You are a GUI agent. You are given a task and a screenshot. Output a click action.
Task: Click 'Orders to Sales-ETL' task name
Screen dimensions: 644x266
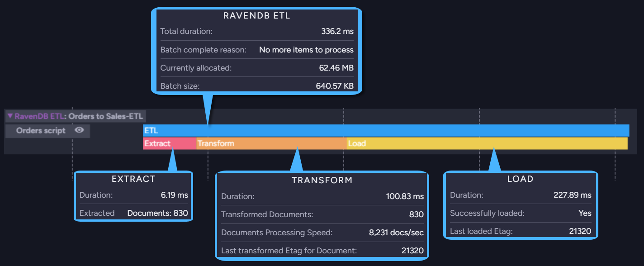(x=105, y=116)
